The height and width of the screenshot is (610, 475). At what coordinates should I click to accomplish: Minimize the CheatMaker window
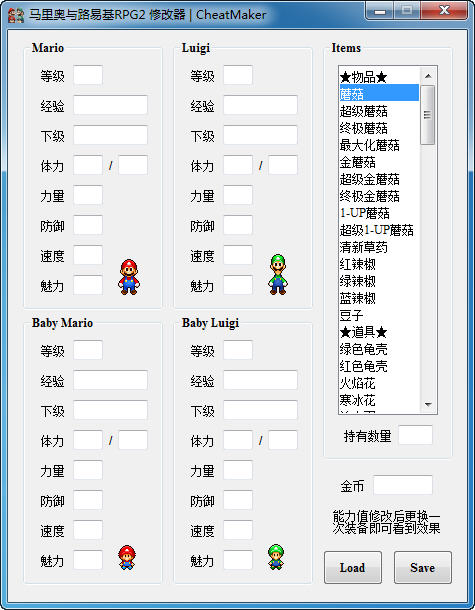coord(380,11)
